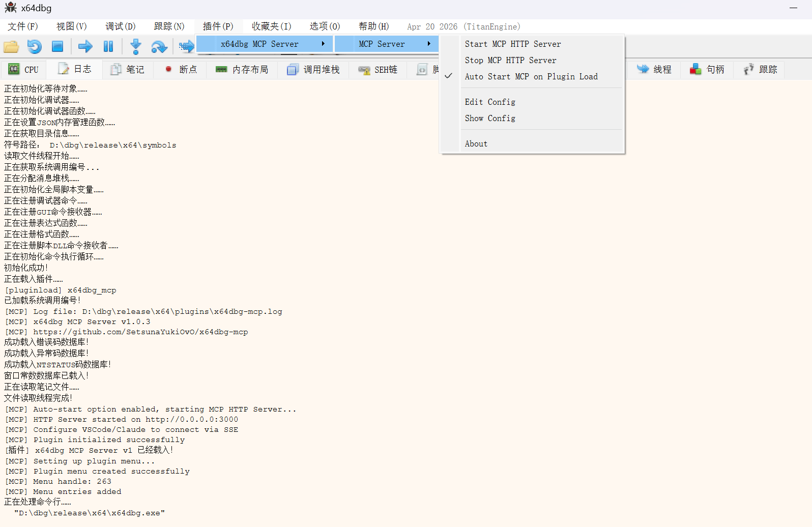Restart the debugged program from the toolbar

coord(34,47)
